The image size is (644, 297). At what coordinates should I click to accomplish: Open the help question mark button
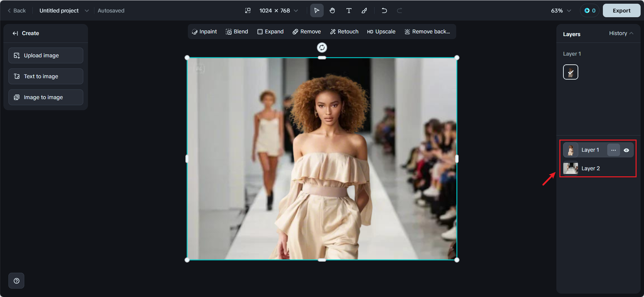[x=17, y=281]
